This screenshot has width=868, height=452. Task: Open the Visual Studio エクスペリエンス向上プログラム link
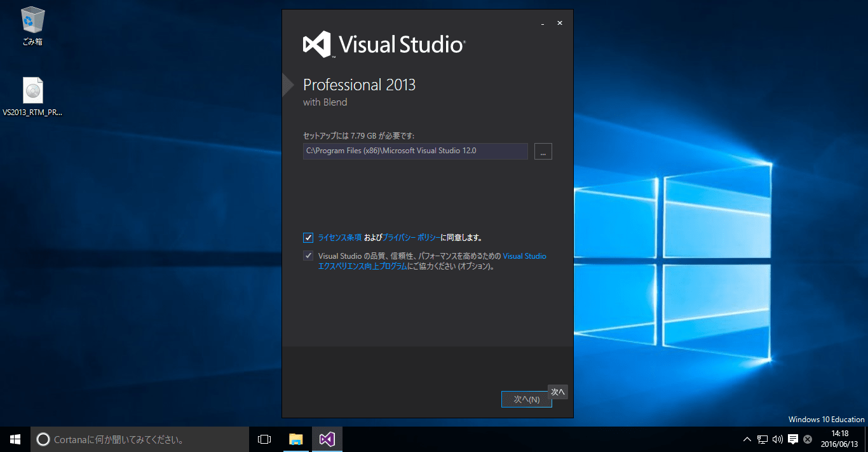pos(363,266)
